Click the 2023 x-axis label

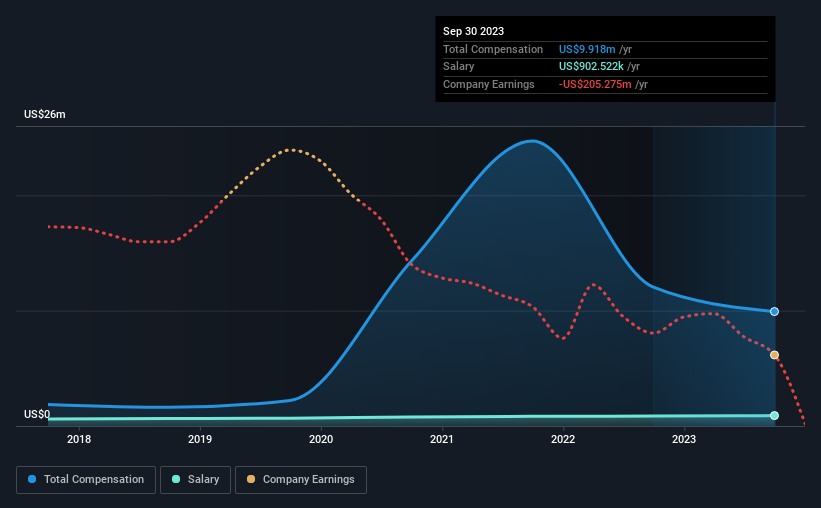pyautogui.click(x=684, y=439)
